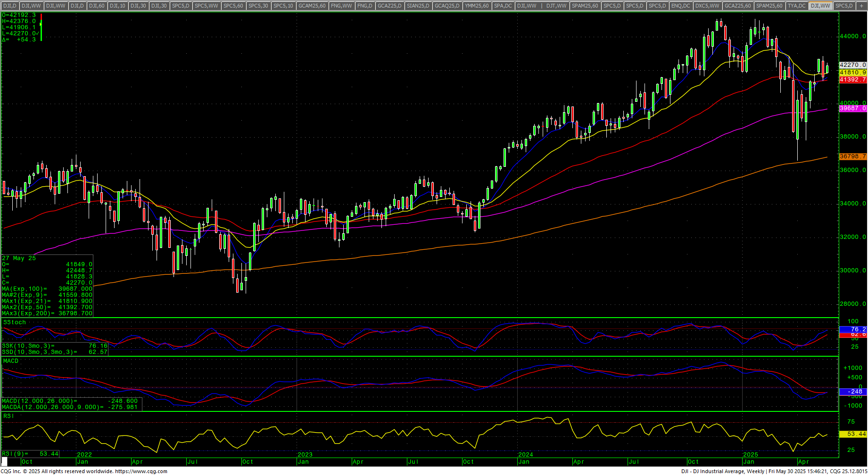Click the blue 76.2 stochastic value label
Image resolution: width=868 pixels, height=475 pixels.
pos(853,329)
